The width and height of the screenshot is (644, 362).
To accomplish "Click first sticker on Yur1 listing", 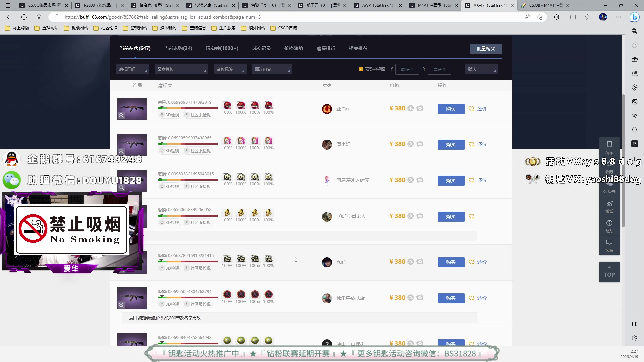I will pos(227,259).
